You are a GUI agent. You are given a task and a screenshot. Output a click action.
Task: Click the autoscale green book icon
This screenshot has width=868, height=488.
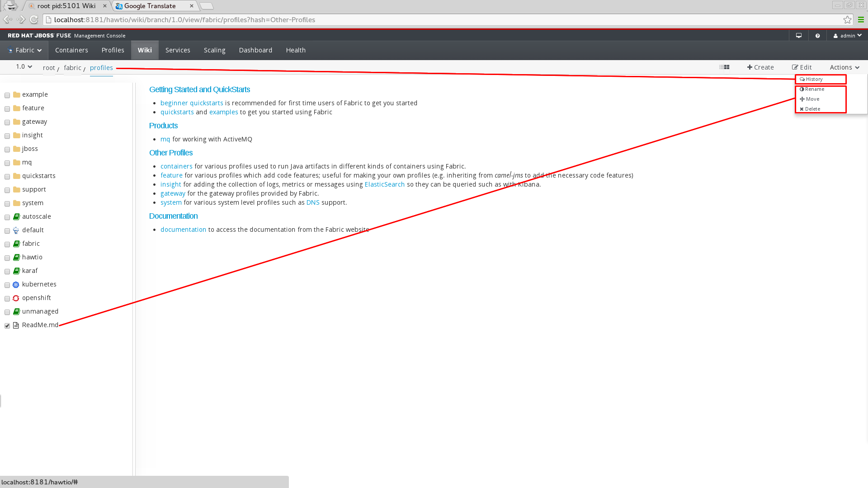[16, 217]
